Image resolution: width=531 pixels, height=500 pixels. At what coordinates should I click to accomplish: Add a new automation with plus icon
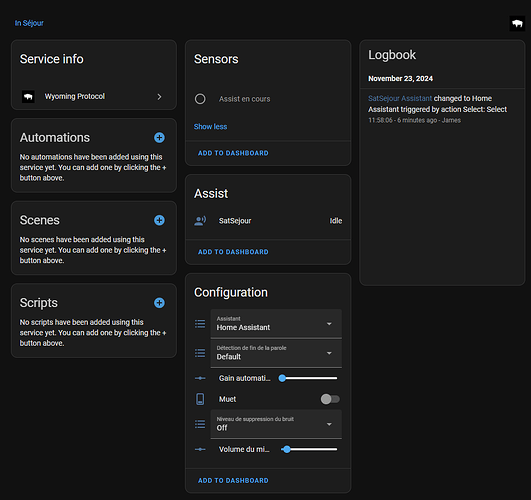pos(159,138)
